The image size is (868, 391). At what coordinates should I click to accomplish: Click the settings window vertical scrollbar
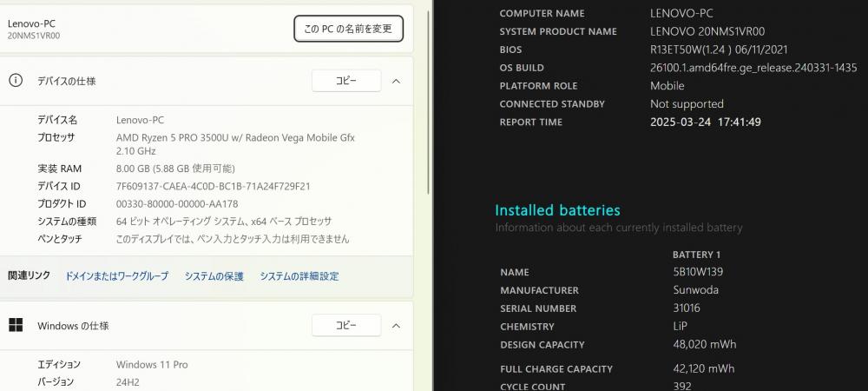pyautogui.click(x=429, y=103)
